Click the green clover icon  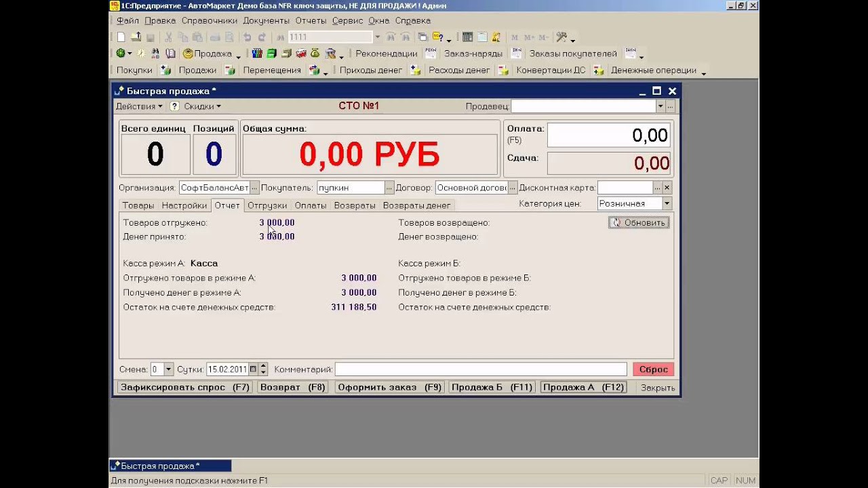tap(121, 54)
